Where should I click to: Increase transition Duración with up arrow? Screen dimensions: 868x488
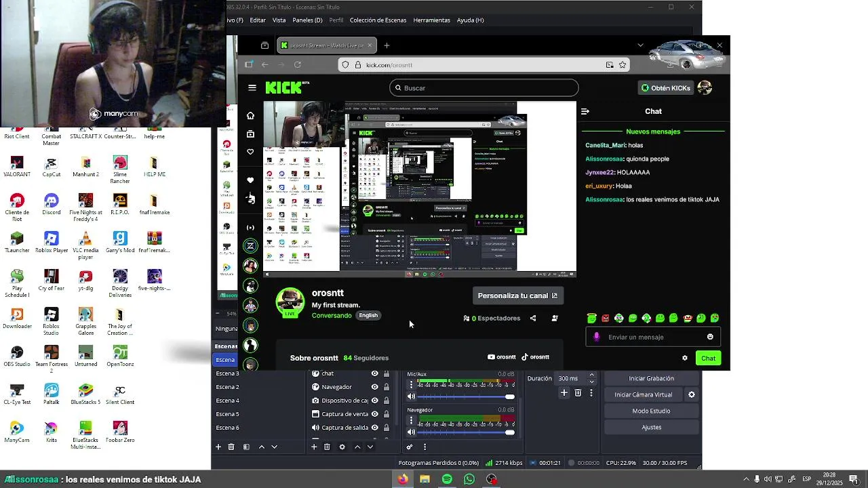pyautogui.click(x=591, y=375)
